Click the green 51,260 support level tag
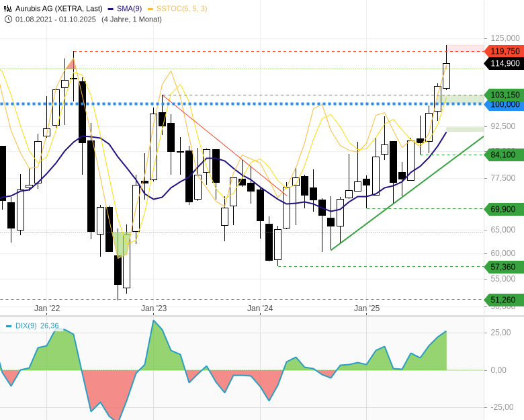 tap(505, 300)
